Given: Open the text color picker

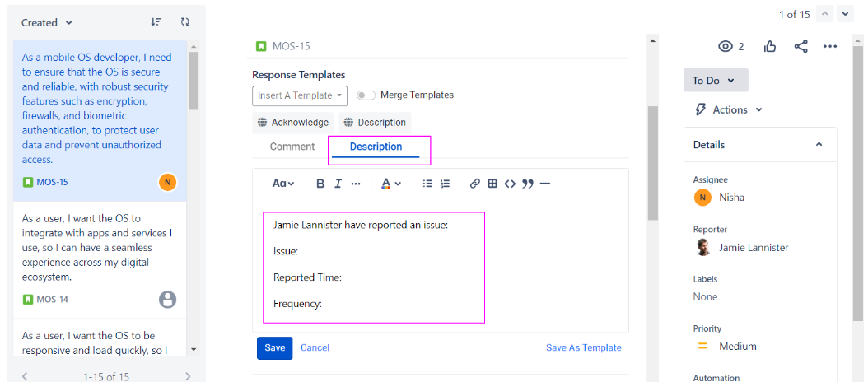Looking at the screenshot, I should (x=390, y=184).
